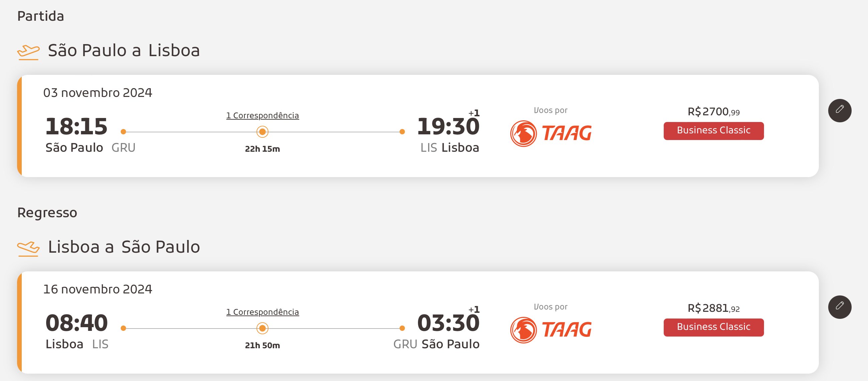The width and height of the screenshot is (868, 381).
Task: Select Business Classic badge priced R$2700,99
Action: click(713, 131)
